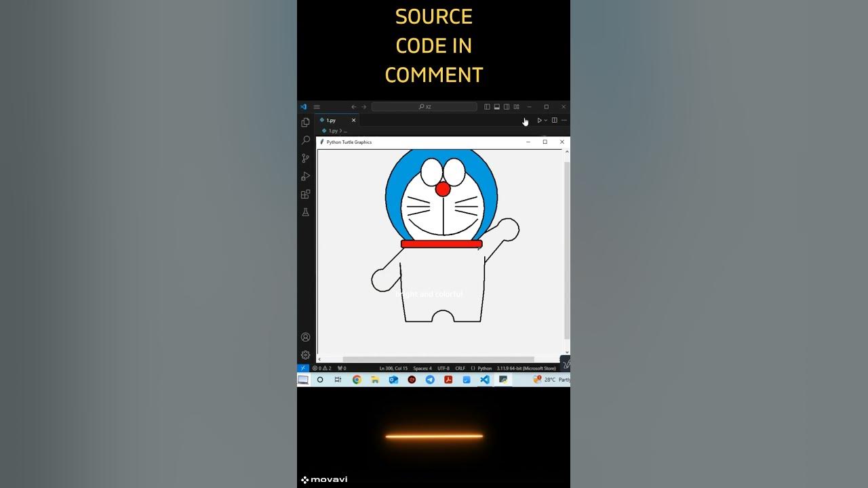Viewport: 868px width, 488px height.
Task: Change the CRLF line ending setting
Action: coord(460,368)
